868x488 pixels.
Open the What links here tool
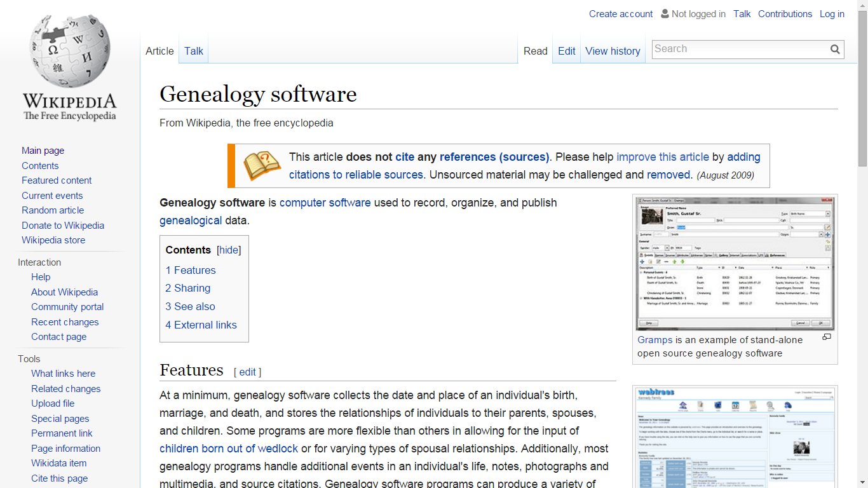[63, 374]
